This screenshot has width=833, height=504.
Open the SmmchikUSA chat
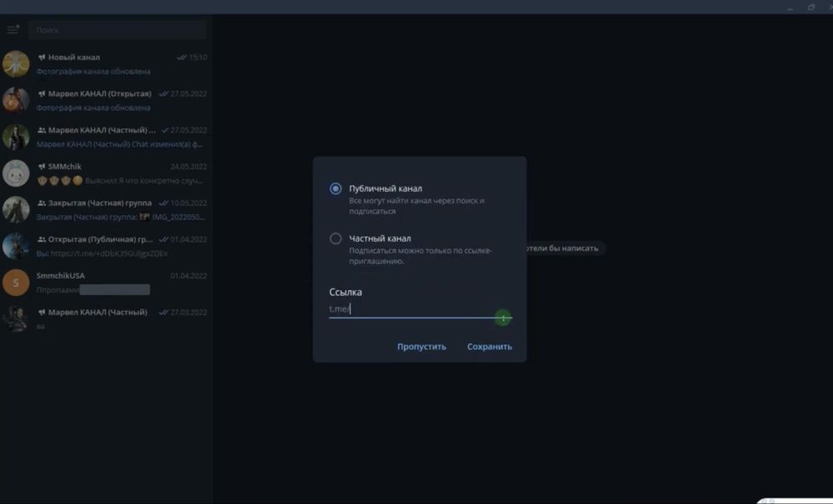click(x=117, y=282)
